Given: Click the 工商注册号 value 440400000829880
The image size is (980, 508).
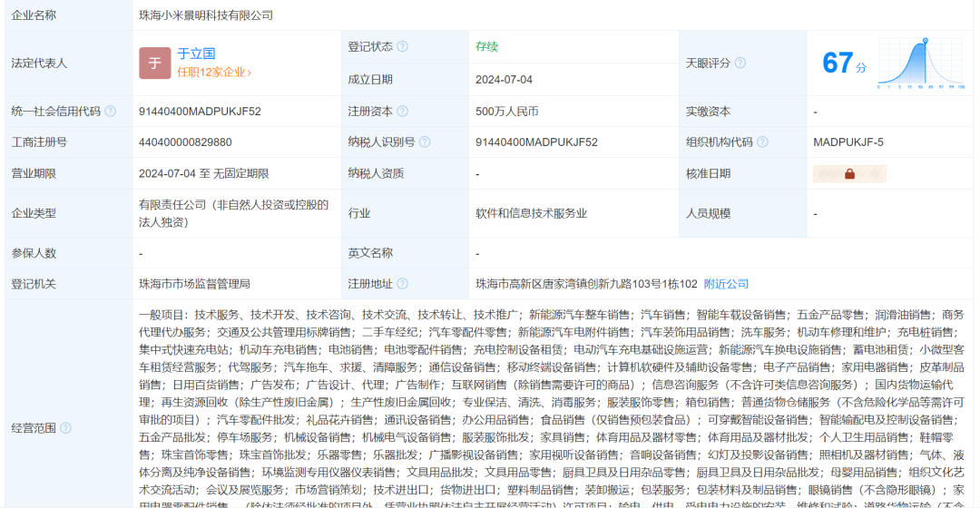Looking at the screenshot, I should [x=185, y=142].
